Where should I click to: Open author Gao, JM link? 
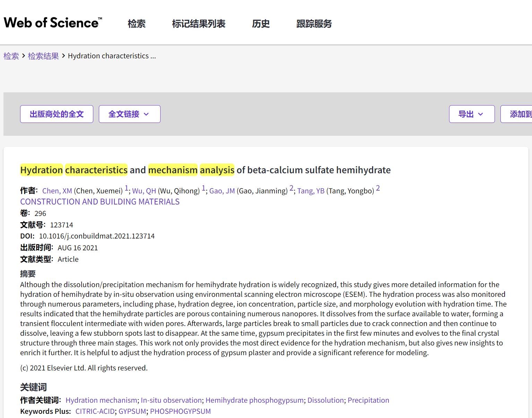222,191
